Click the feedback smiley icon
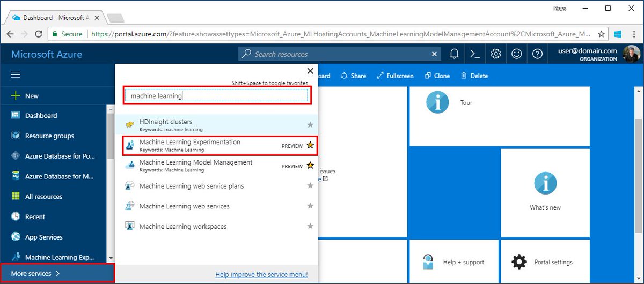 tap(516, 54)
